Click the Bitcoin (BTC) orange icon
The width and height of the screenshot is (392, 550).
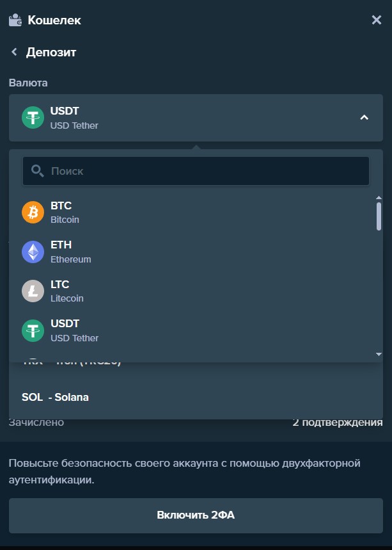coord(33,212)
